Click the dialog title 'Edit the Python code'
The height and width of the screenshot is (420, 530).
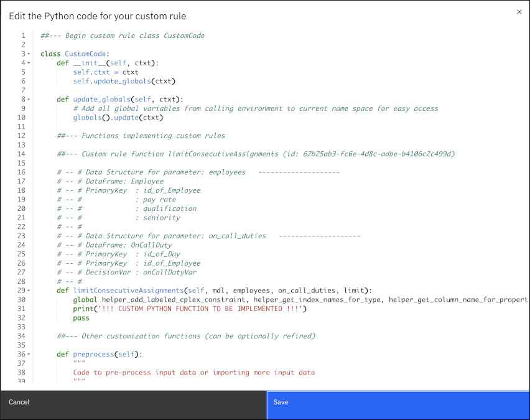pyautogui.click(x=98, y=16)
